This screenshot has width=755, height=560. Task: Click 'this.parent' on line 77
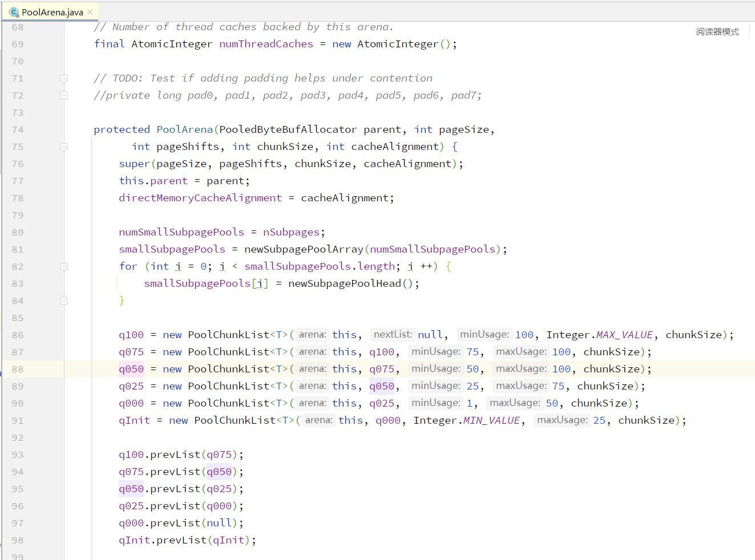point(153,181)
